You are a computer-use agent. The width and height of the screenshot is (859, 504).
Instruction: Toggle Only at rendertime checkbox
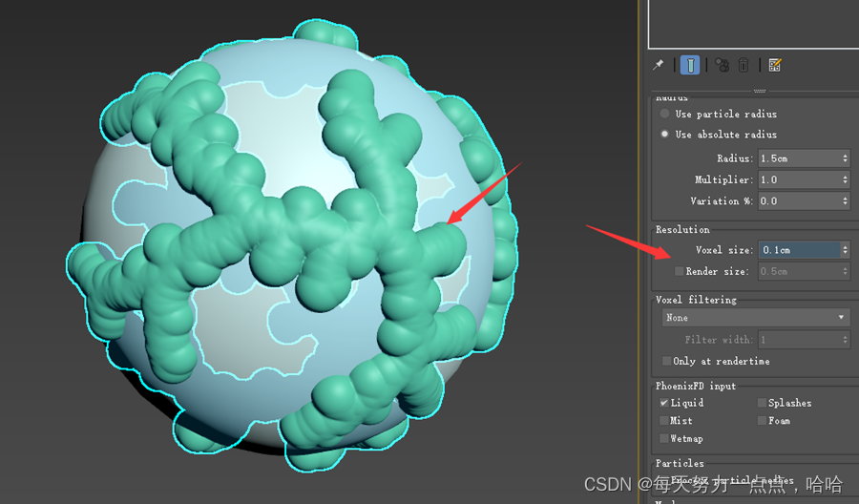point(667,361)
